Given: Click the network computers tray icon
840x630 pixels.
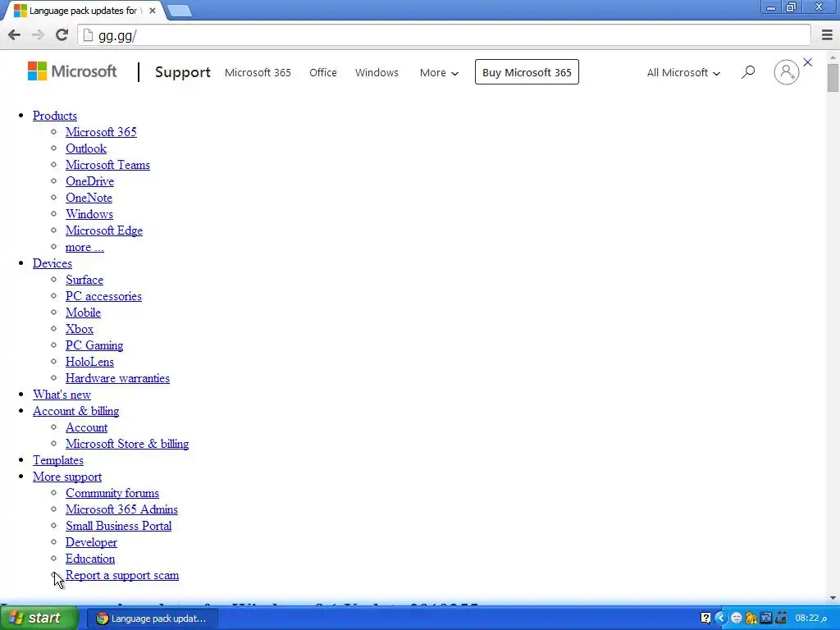Looking at the screenshot, I should (781, 619).
